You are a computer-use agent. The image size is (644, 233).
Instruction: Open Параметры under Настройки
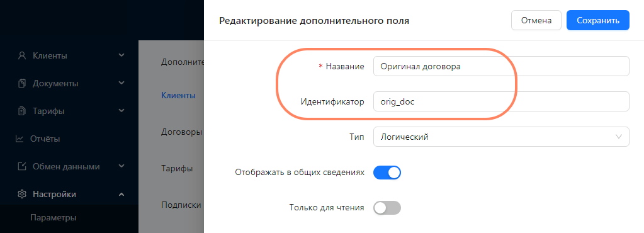[54, 218]
